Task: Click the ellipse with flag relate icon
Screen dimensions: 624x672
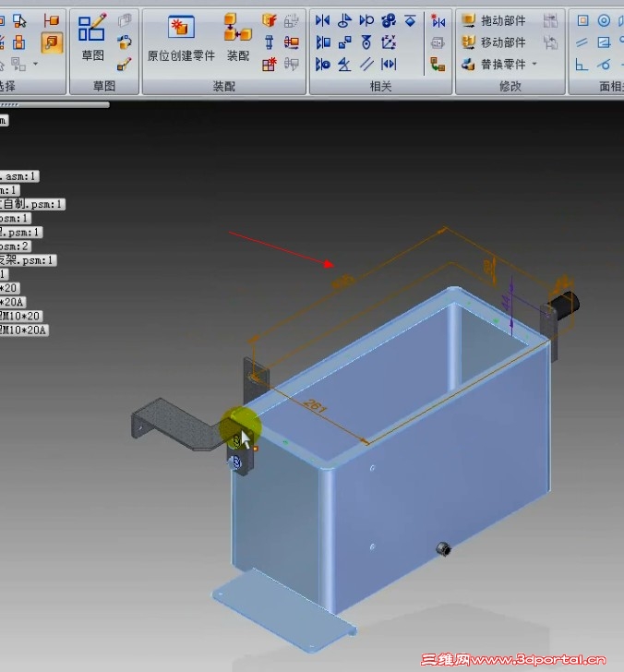Action: point(344,20)
